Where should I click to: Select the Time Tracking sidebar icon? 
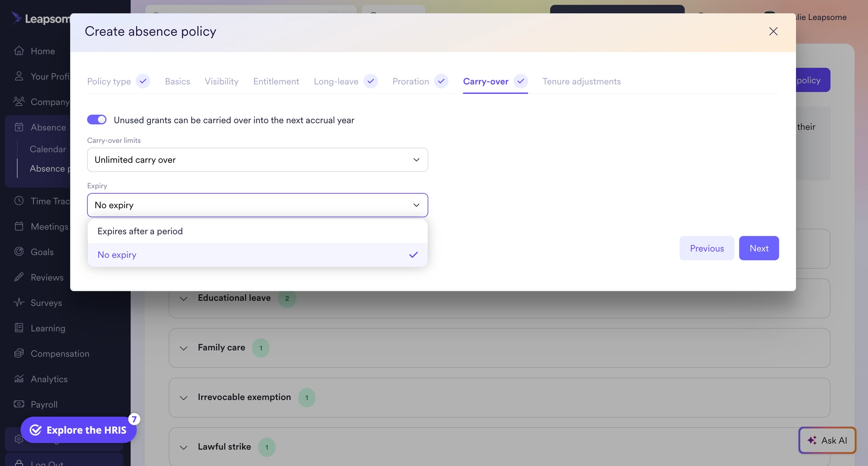[19, 201]
